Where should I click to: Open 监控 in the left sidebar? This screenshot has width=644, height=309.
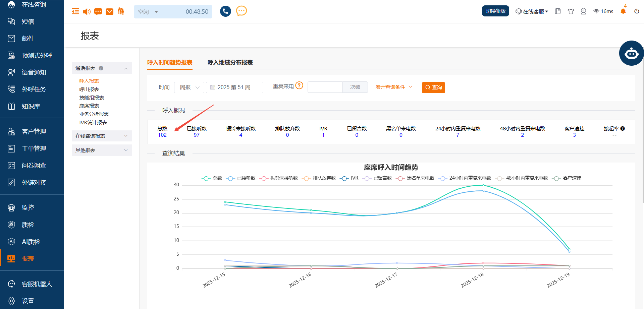(28, 208)
